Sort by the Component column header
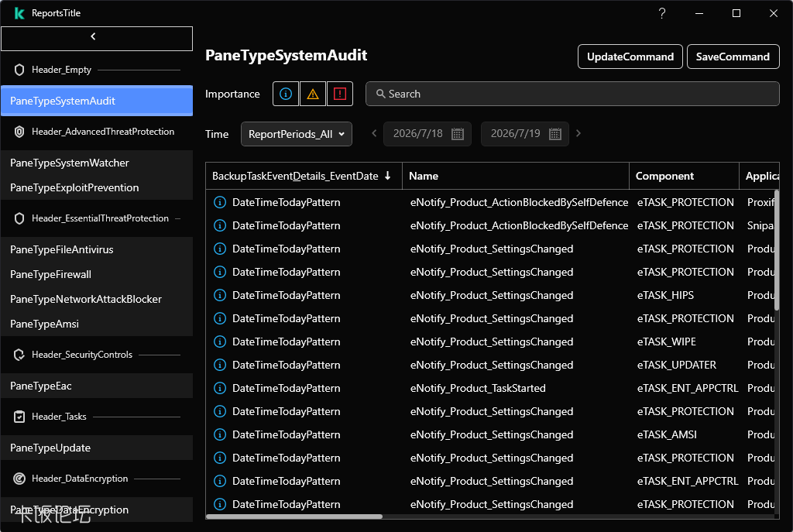 [684, 176]
